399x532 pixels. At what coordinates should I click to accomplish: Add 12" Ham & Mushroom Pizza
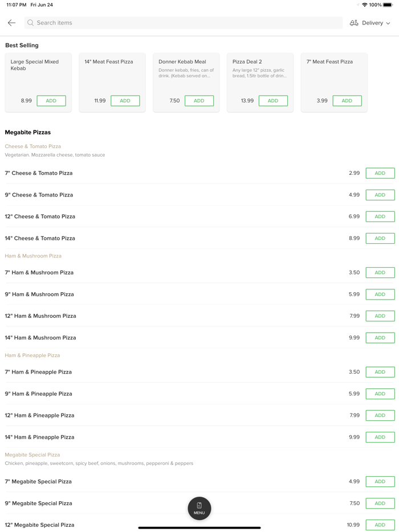tap(380, 316)
